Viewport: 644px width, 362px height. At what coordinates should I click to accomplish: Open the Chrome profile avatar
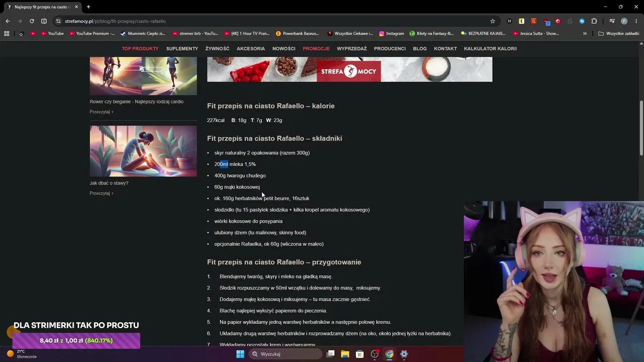624,21
